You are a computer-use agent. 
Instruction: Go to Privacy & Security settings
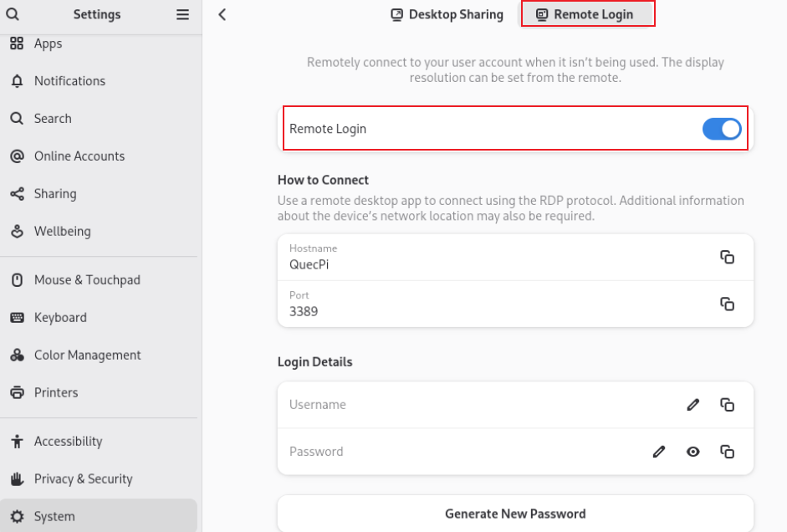83,479
